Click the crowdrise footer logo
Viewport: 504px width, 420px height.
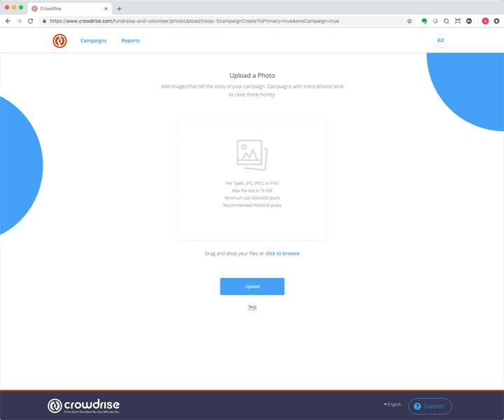click(83, 406)
